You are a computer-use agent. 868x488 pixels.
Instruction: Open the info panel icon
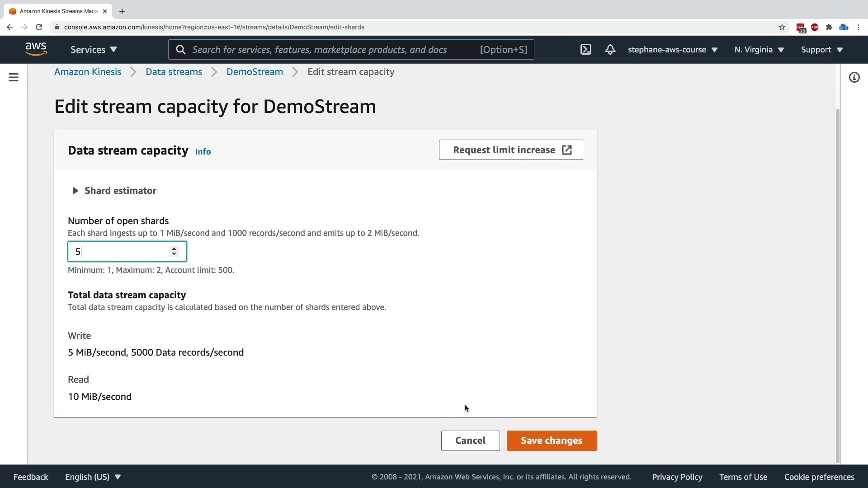pos(854,78)
